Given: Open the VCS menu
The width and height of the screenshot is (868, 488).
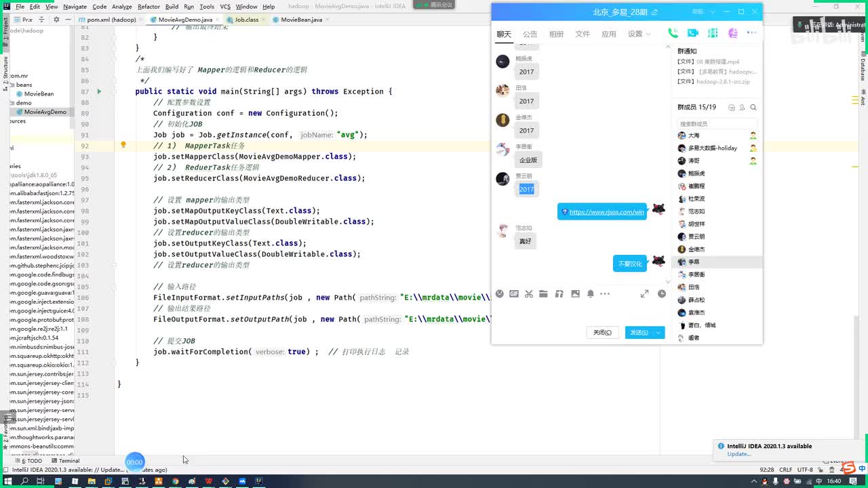Looking at the screenshot, I should click(225, 7).
